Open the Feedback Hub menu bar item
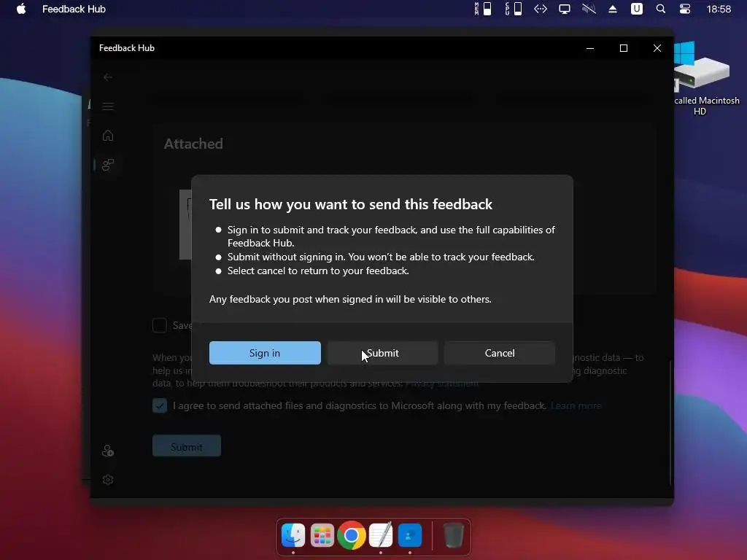Image resolution: width=747 pixels, height=560 pixels. [x=74, y=9]
